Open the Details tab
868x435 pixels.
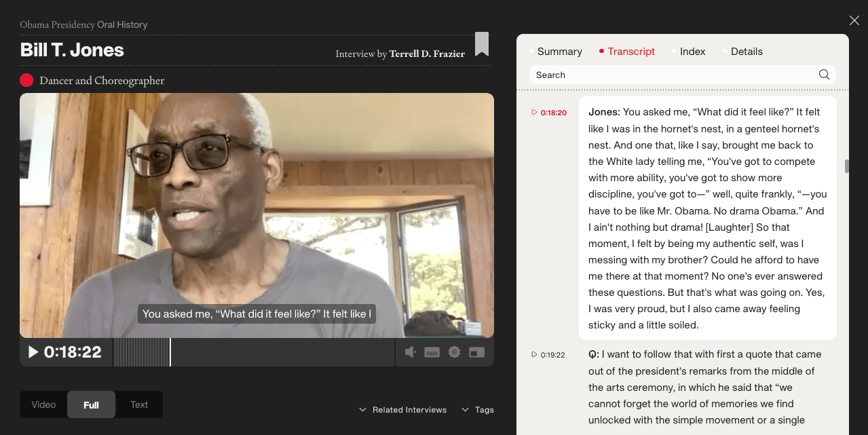[747, 51]
